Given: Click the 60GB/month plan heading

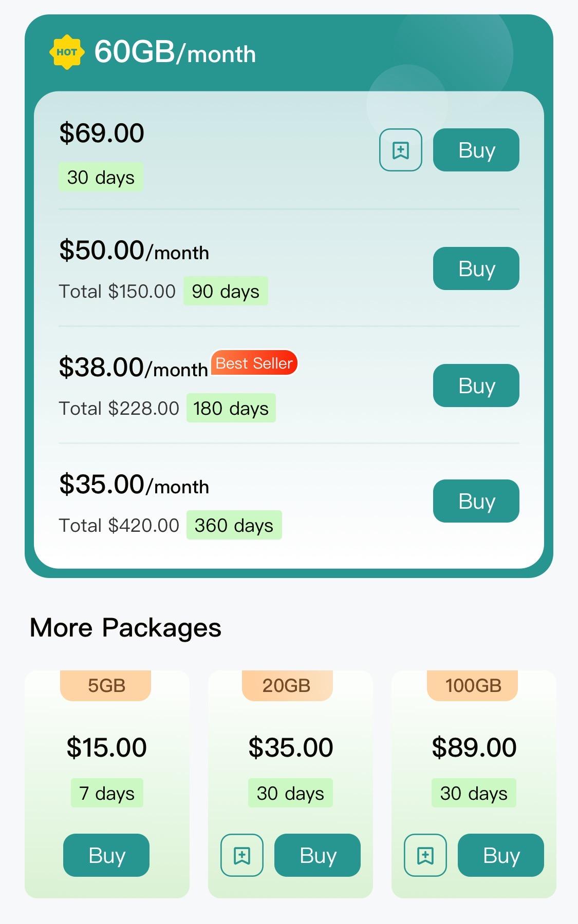Looking at the screenshot, I should click(x=175, y=52).
